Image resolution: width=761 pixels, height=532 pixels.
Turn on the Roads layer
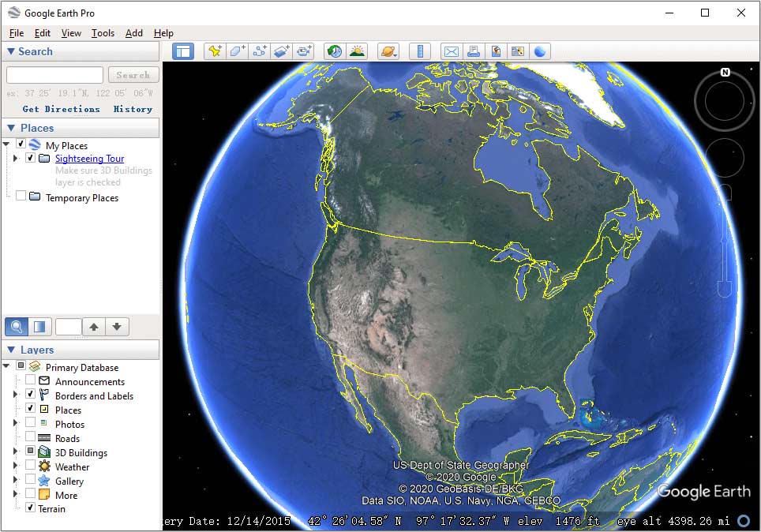pos(30,436)
